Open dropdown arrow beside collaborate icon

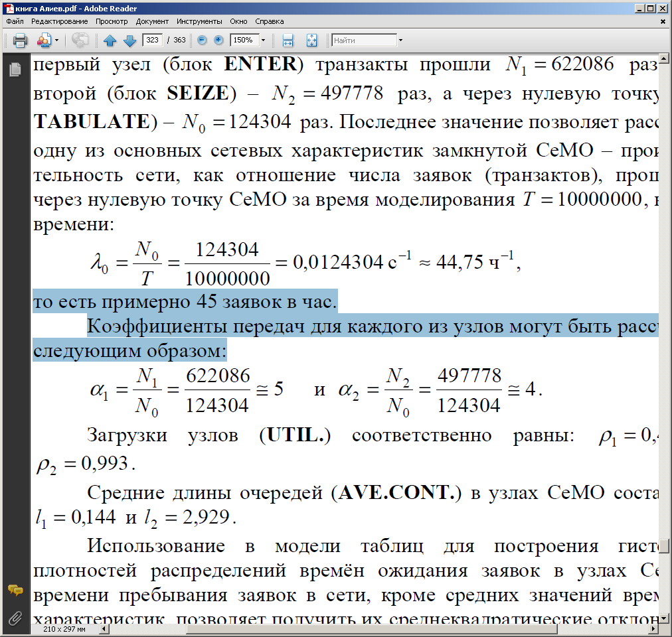tap(56, 40)
